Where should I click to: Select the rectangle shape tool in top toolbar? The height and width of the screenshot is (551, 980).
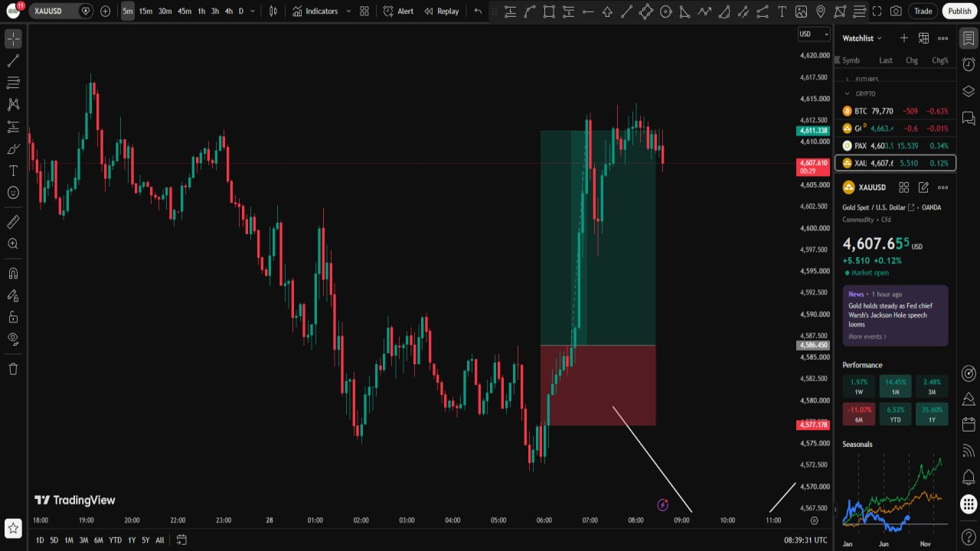(x=549, y=11)
